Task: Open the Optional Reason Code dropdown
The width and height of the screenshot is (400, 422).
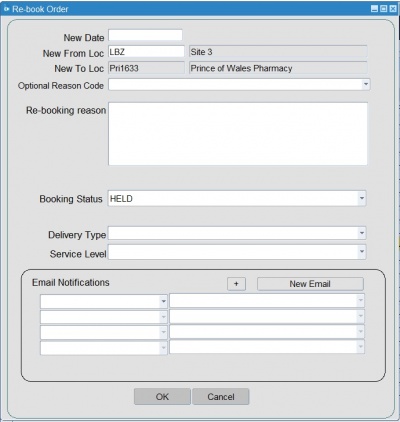Action: (366, 84)
